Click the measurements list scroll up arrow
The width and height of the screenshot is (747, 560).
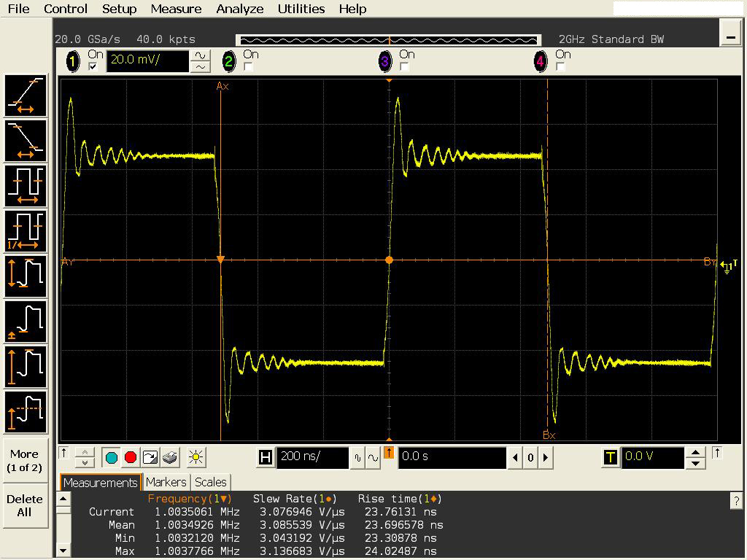[x=63, y=499]
